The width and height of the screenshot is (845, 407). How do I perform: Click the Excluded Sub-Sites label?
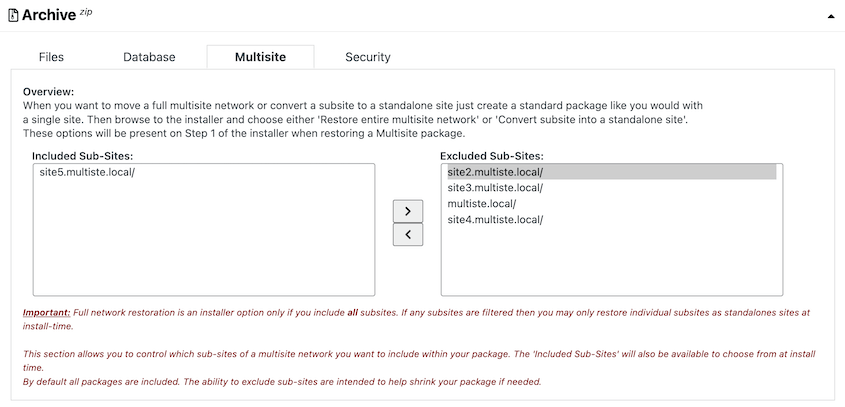click(492, 156)
